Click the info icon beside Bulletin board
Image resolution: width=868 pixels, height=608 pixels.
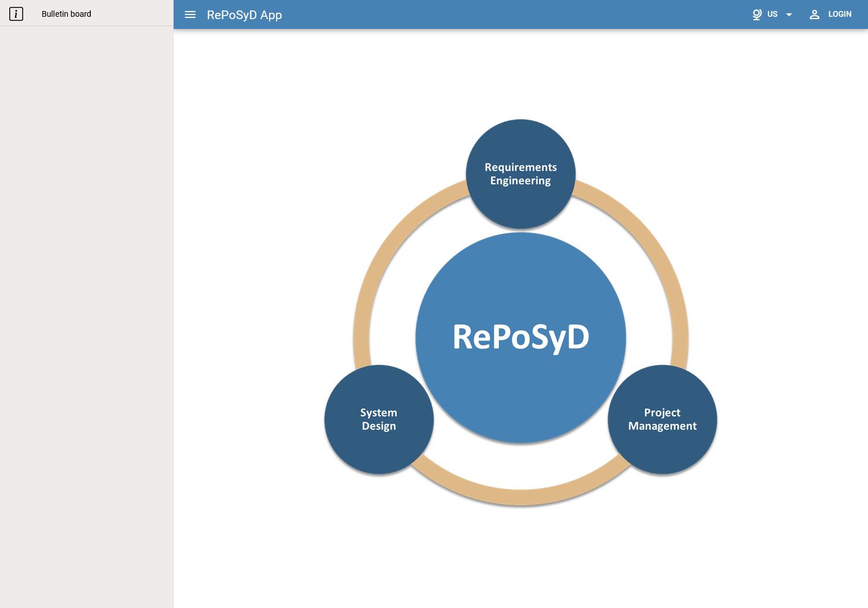click(16, 14)
